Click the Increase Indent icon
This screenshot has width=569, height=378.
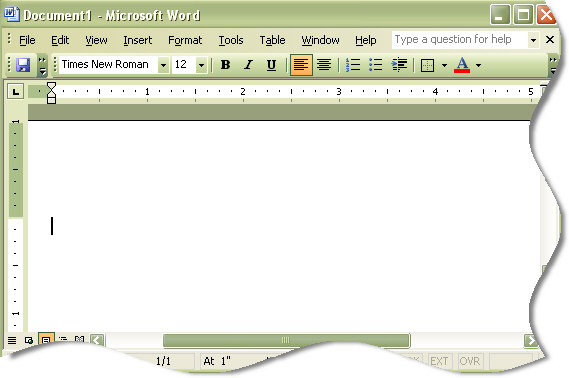(399, 65)
